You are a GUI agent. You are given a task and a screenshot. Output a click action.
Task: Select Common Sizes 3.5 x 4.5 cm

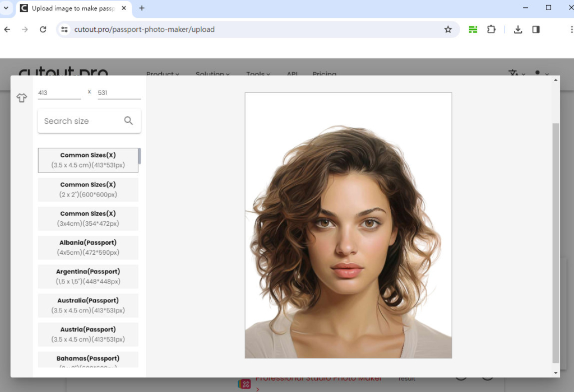(88, 160)
